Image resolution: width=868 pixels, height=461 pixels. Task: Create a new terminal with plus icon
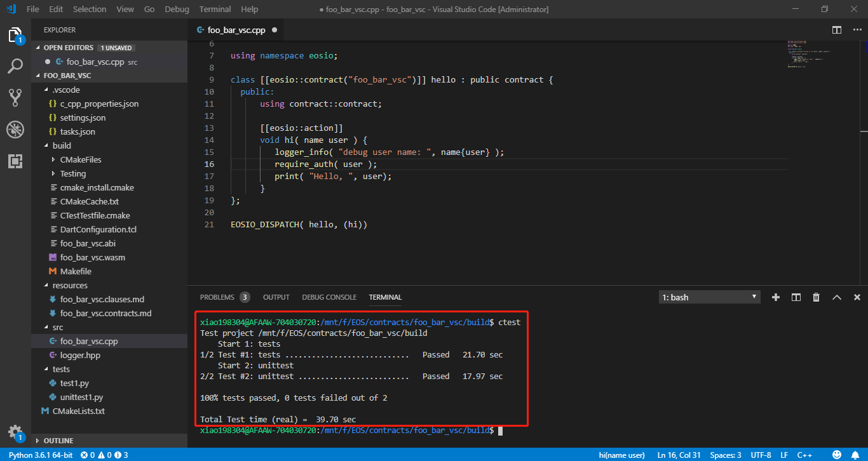coord(775,297)
